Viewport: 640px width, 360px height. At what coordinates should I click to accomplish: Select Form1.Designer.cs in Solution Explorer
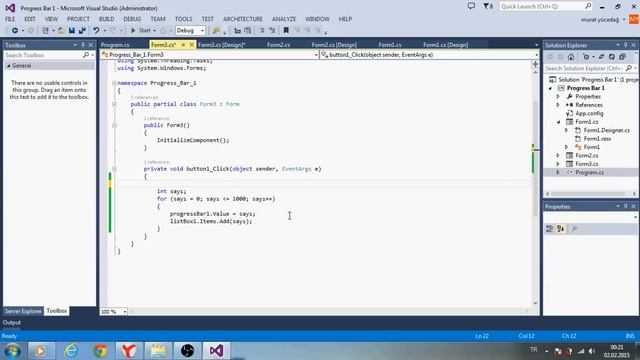pos(607,131)
